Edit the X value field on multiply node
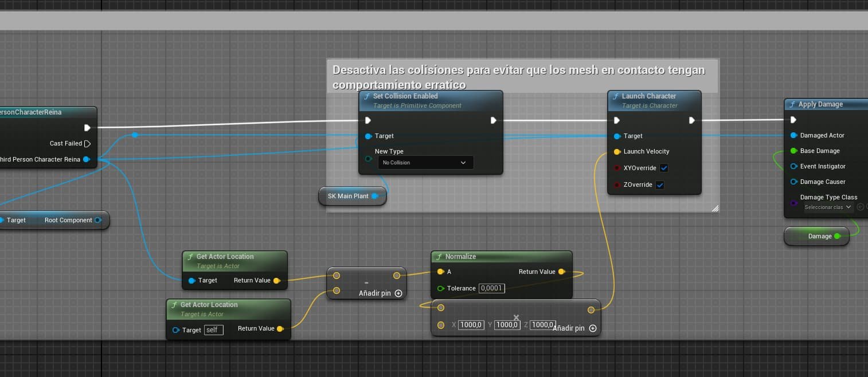 pos(471,325)
